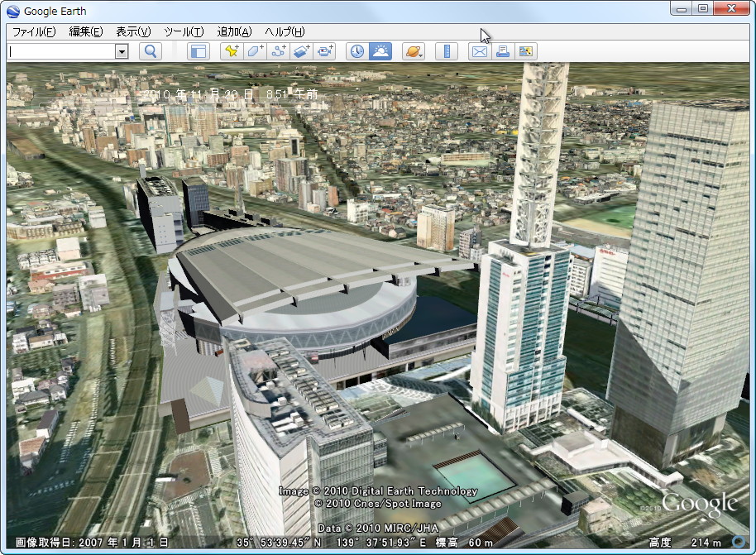
Task: Click inside the search input field
Action: coord(58,50)
